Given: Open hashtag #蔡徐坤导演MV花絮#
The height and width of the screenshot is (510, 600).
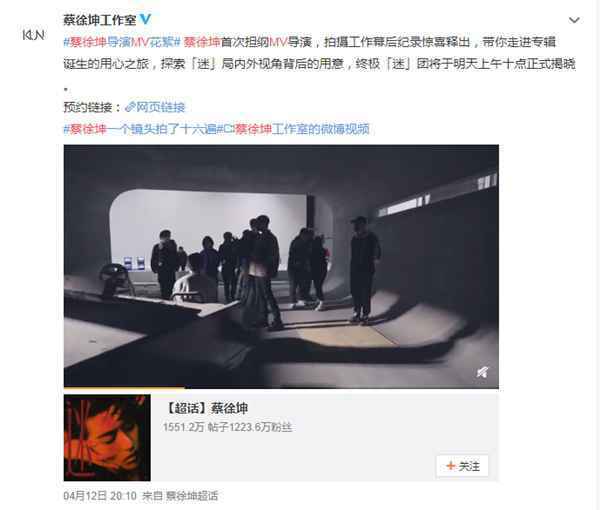Looking at the screenshot, I should tap(122, 42).
